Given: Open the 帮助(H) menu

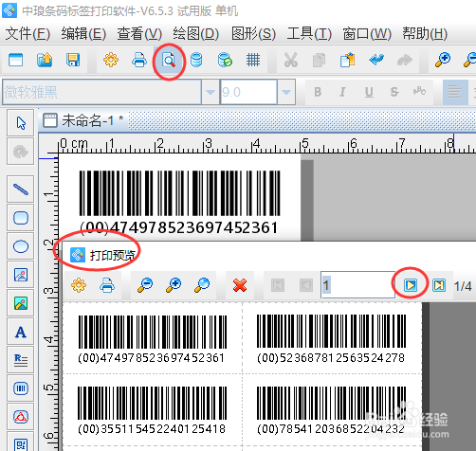Looking at the screenshot, I should (425, 34).
